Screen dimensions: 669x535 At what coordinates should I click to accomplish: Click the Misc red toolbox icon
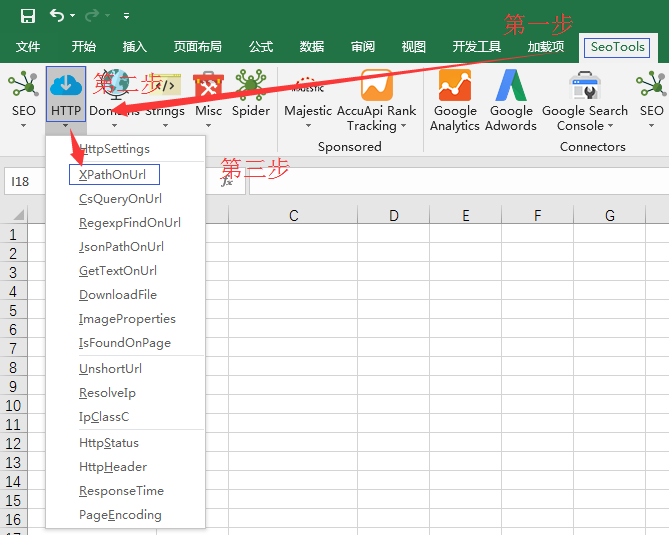208,84
